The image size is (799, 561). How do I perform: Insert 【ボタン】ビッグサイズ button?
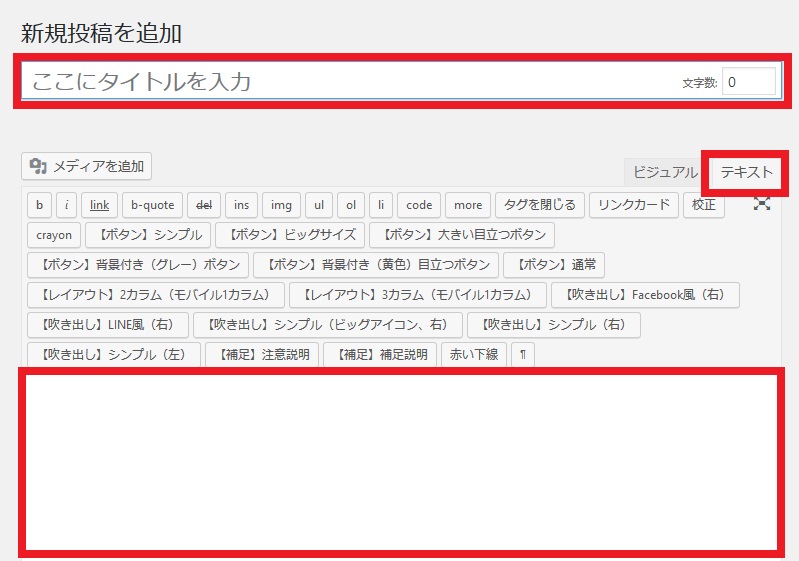(x=290, y=235)
